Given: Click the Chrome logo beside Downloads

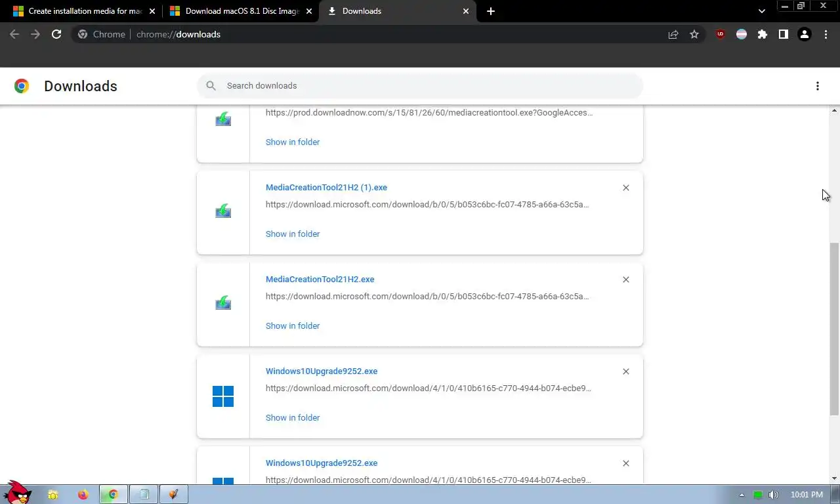Looking at the screenshot, I should point(22,86).
